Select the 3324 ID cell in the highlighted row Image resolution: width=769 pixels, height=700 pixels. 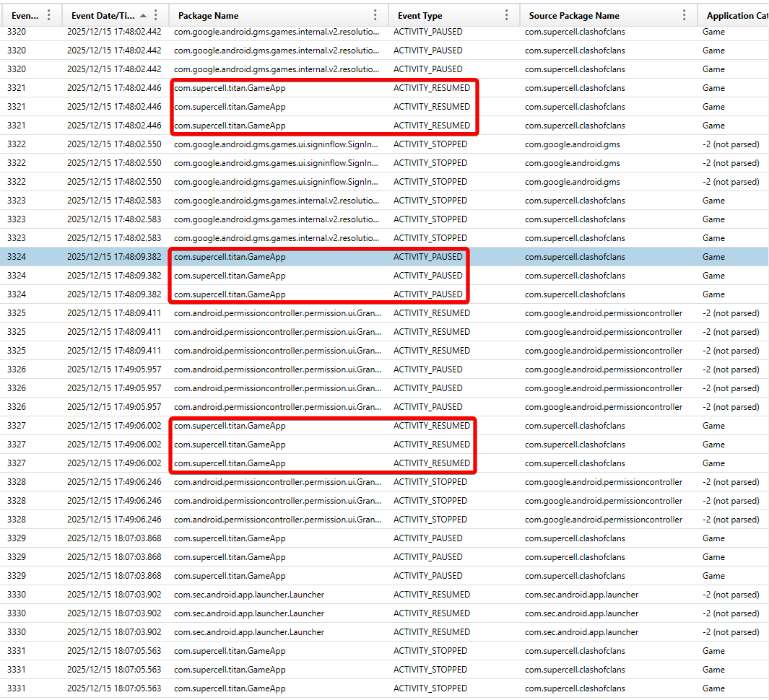pyautogui.click(x=17, y=257)
